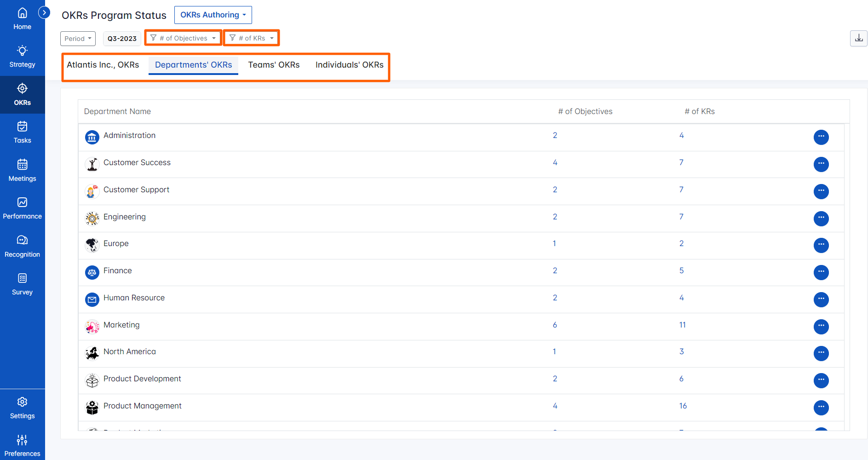
Task: Click Product Development's KRs count 6
Action: (681, 379)
